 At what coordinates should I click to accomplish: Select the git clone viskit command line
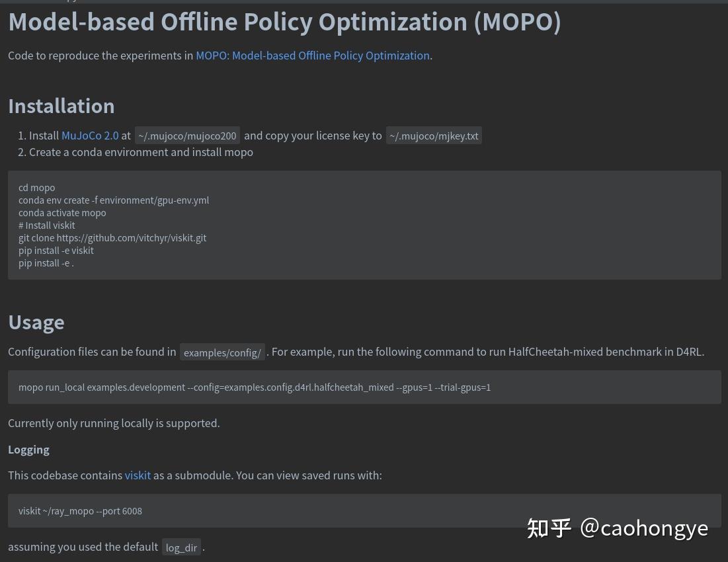pyautogui.click(x=112, y=237)
